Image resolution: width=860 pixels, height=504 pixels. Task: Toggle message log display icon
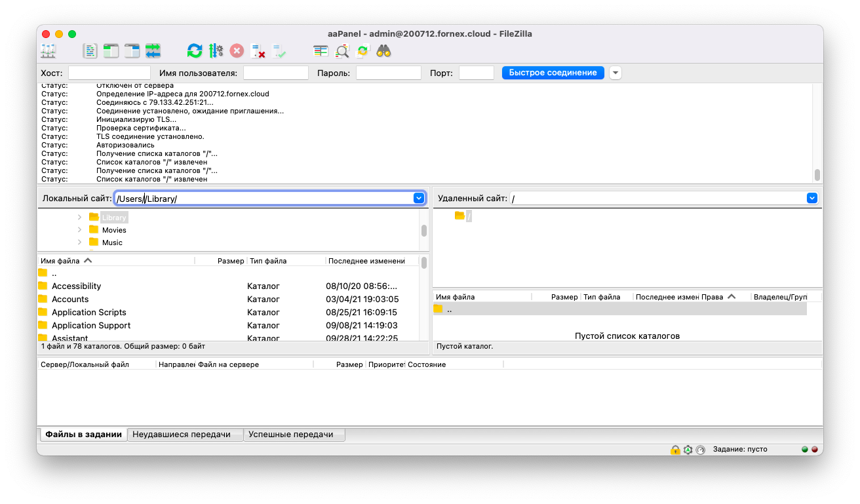[90, 50]
